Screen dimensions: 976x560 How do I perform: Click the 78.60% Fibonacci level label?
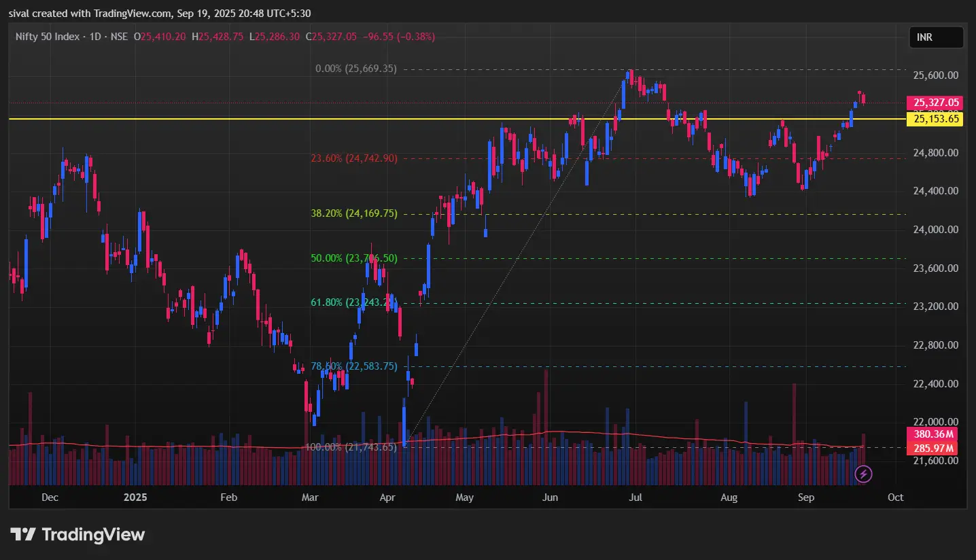click(354, 366)
